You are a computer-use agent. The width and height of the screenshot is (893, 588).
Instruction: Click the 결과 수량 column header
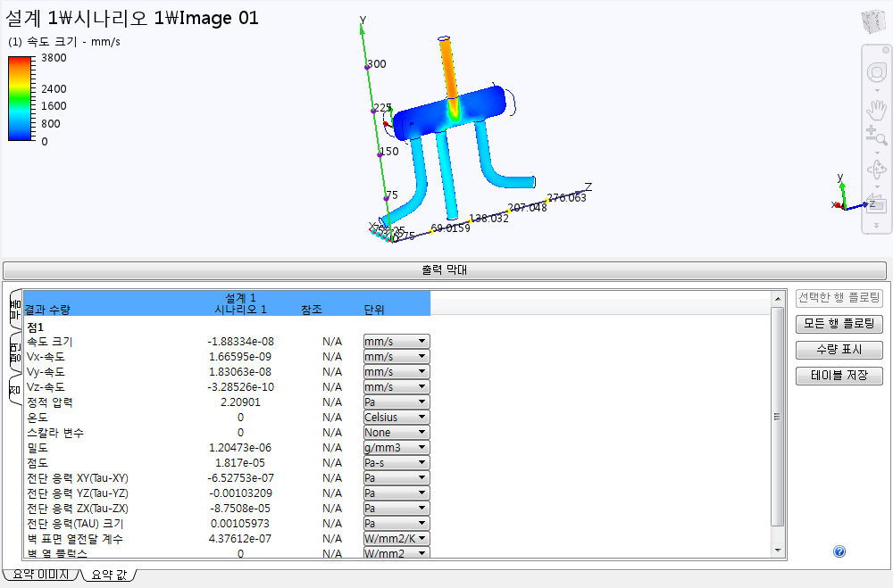coord(47,310)
